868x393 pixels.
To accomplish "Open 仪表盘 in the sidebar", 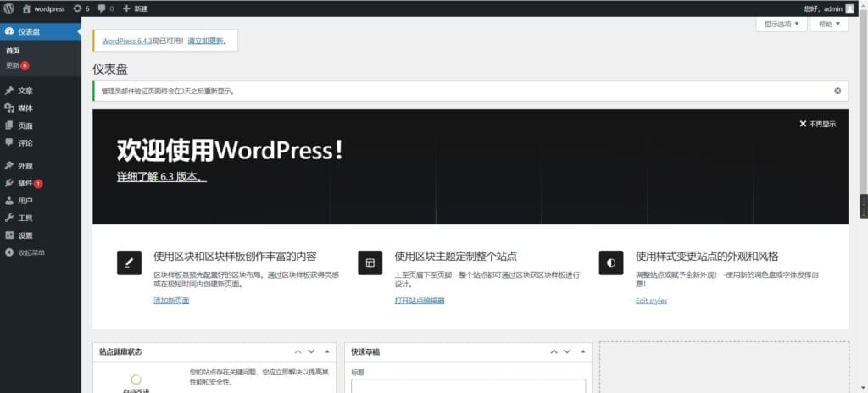I will pyautogui.click(x=41, y=32).
